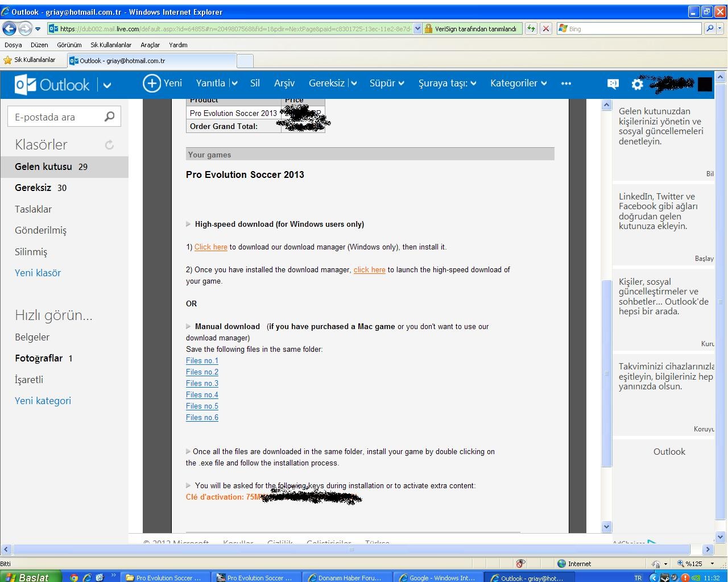Run Bing search with the magnifier button
Viewport: 728px width, 582px height.
709,28
